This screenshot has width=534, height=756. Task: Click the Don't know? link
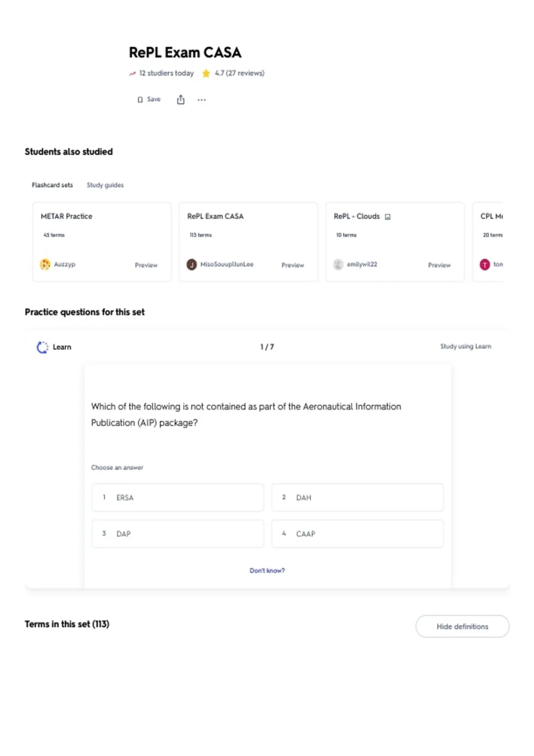267,571
